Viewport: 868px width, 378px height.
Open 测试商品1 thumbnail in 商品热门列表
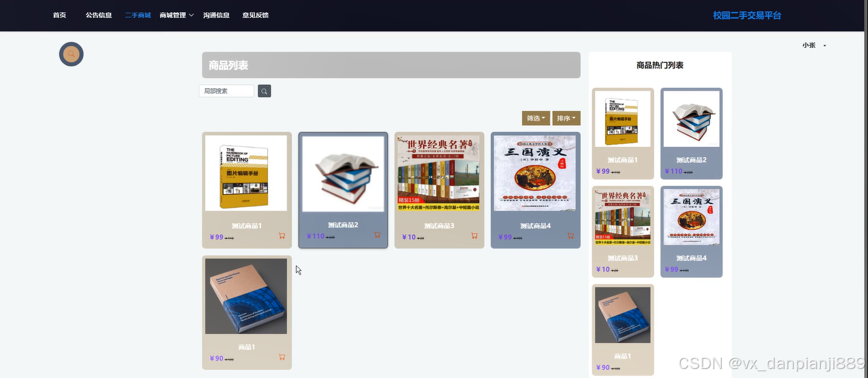[x=623, y=119]
